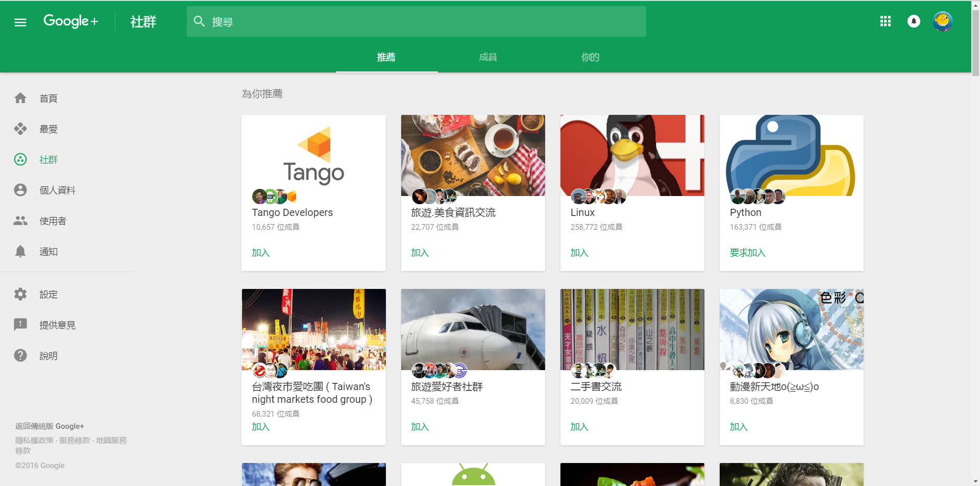The image size is (980, 486).
Task: Click the 說明 help question icon
Action: point(20,355)
